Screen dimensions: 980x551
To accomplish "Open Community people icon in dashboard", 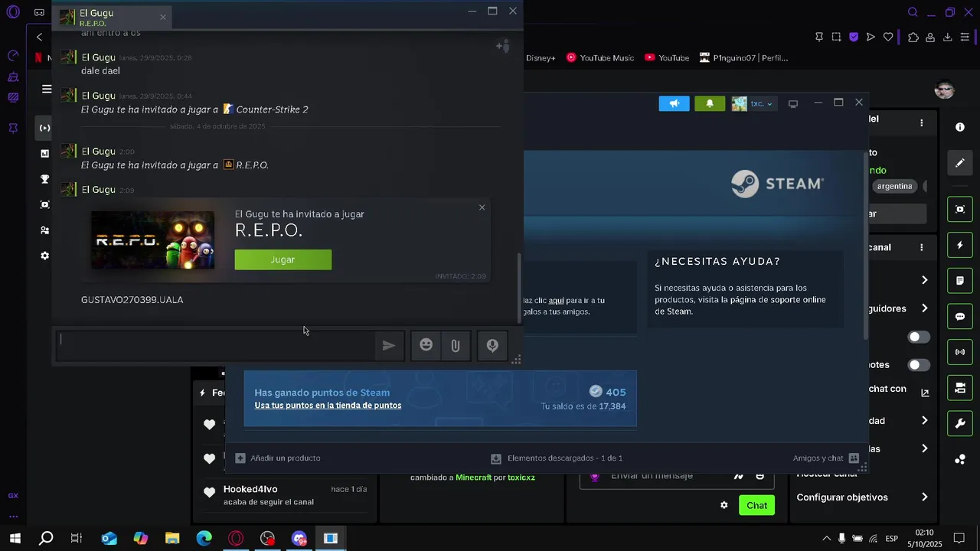I will tap(44, 230).
